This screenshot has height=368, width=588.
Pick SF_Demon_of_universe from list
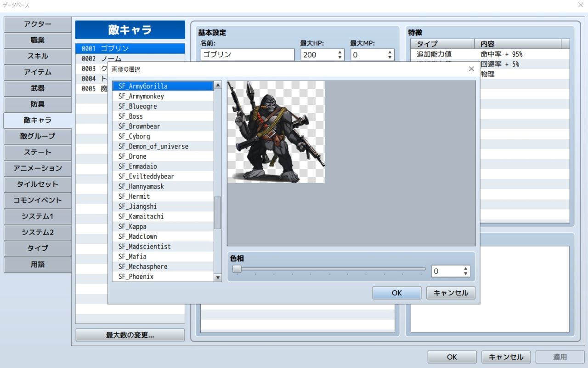[163, 146]
